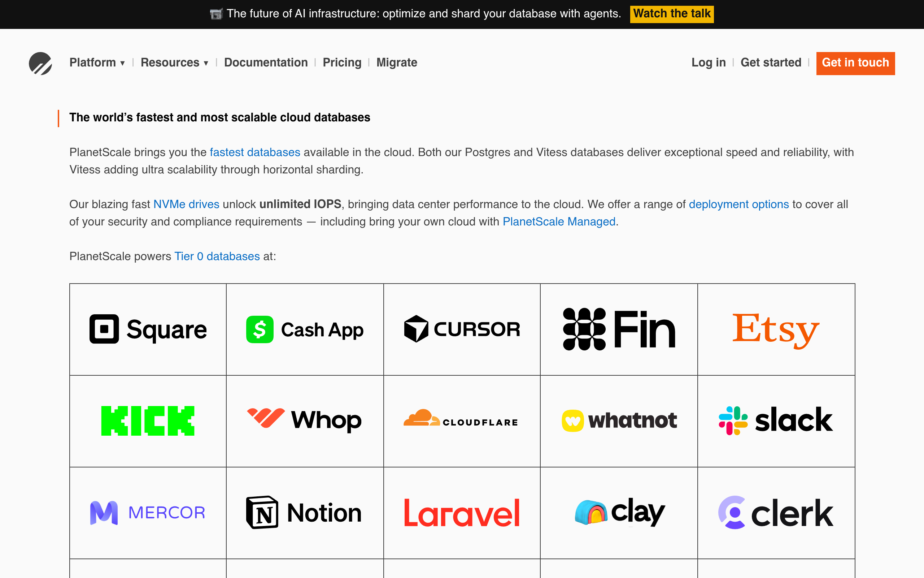This screenshot has width=924, height=578.
Task: Select the Kick logo
Action: tap(148, 421)
